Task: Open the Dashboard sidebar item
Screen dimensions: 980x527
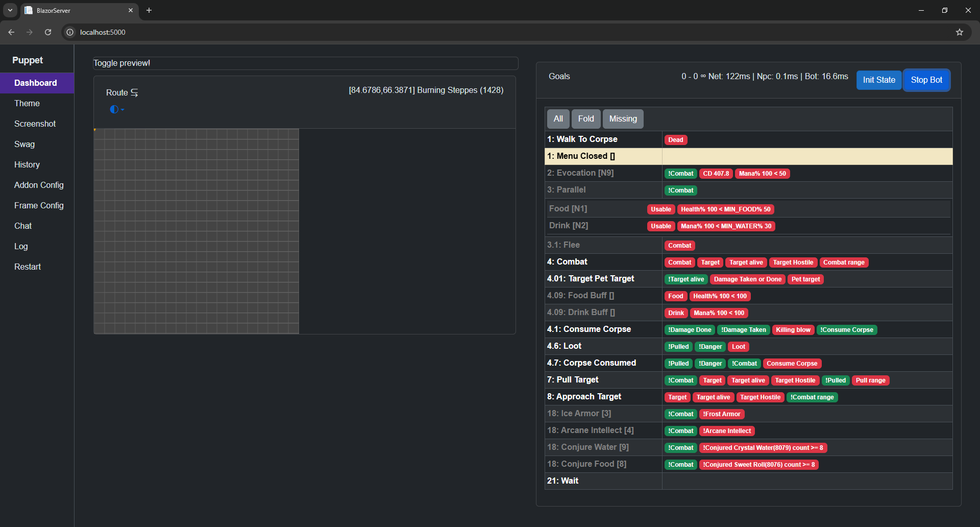Action: point(37,83)
